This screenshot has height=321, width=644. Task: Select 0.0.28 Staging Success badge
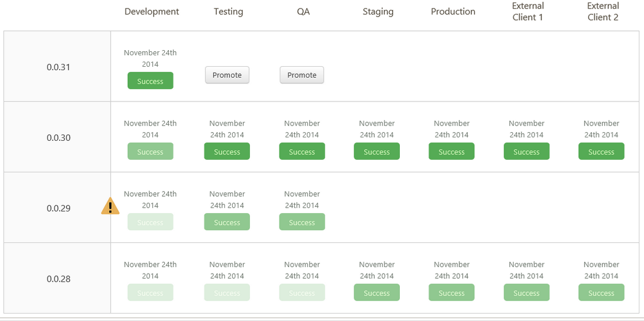(376, 293)
